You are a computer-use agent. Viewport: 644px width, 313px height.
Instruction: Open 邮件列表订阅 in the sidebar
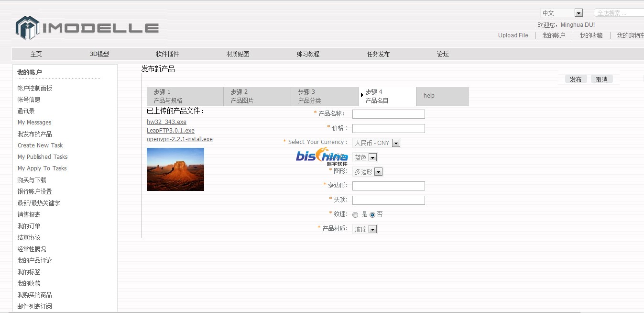[35, 306]
